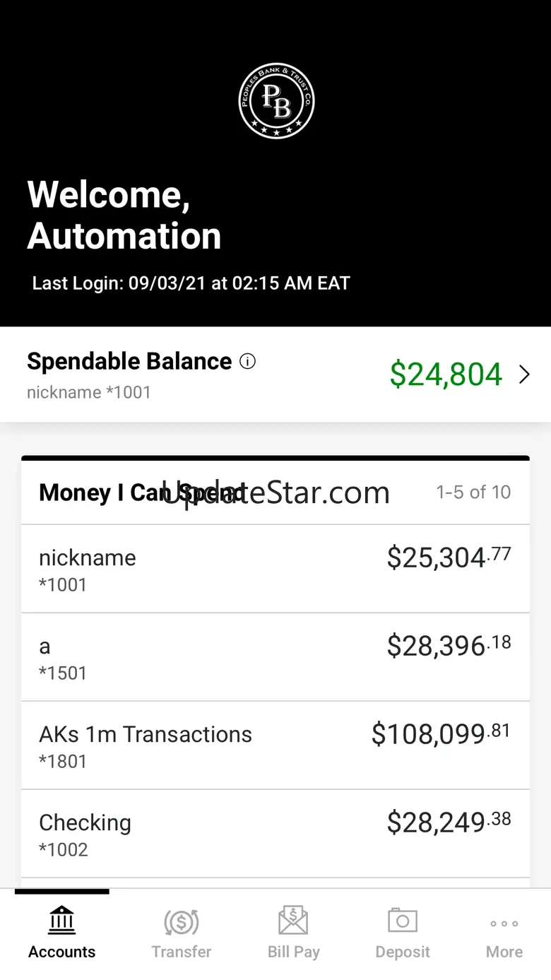This screenshot has width=551, height=980.
Task: Expand Spendable Balance with the chevron
Action: click(x=524, y=374)
